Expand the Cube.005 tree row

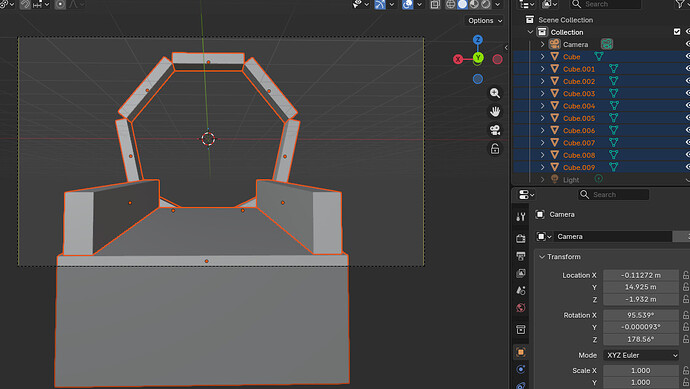coord(543,118)
